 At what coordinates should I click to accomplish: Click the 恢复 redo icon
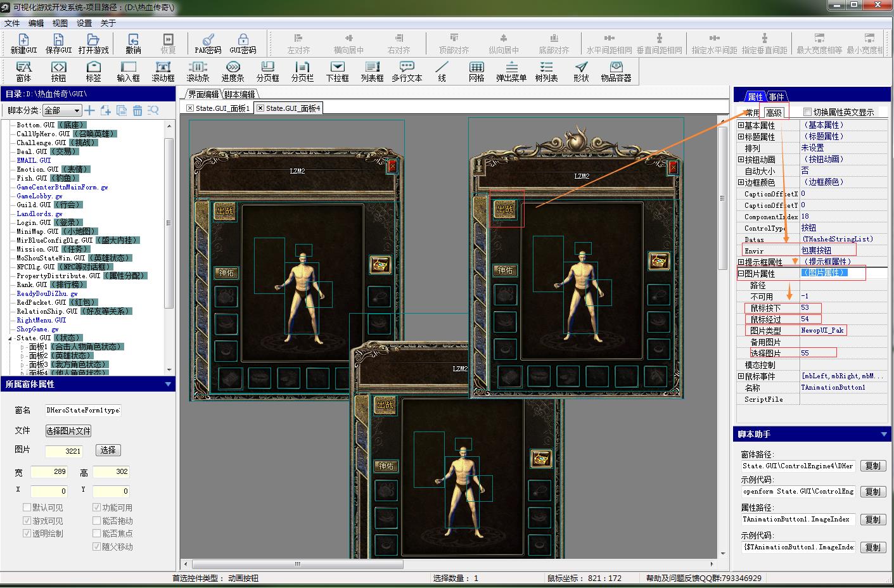point(168,44)
